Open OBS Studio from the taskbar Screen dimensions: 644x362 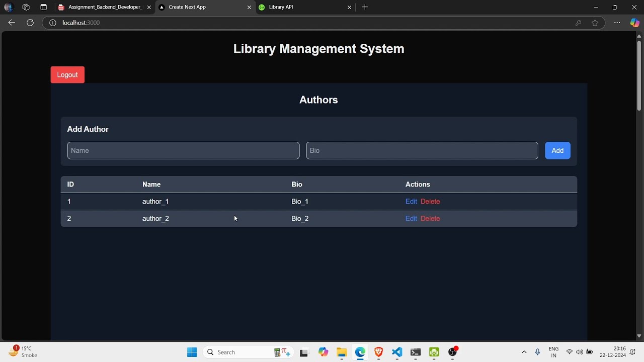453,352
